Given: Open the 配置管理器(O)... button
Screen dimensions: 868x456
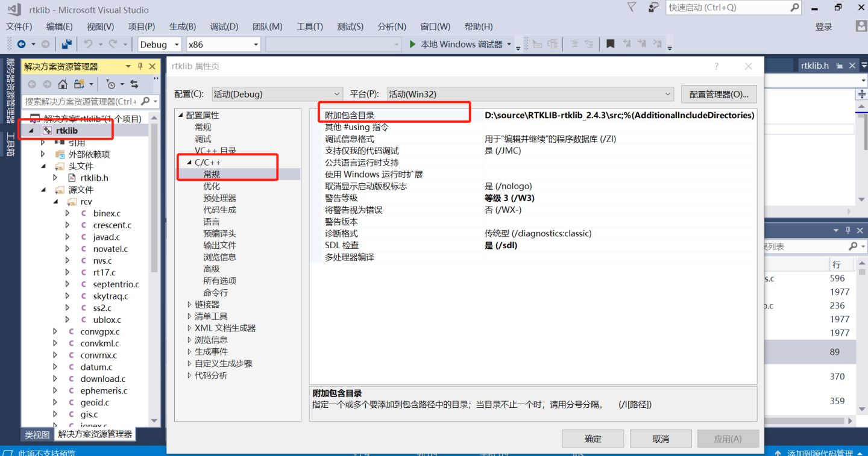Looking at the screenshot, I should coord(719,94).
